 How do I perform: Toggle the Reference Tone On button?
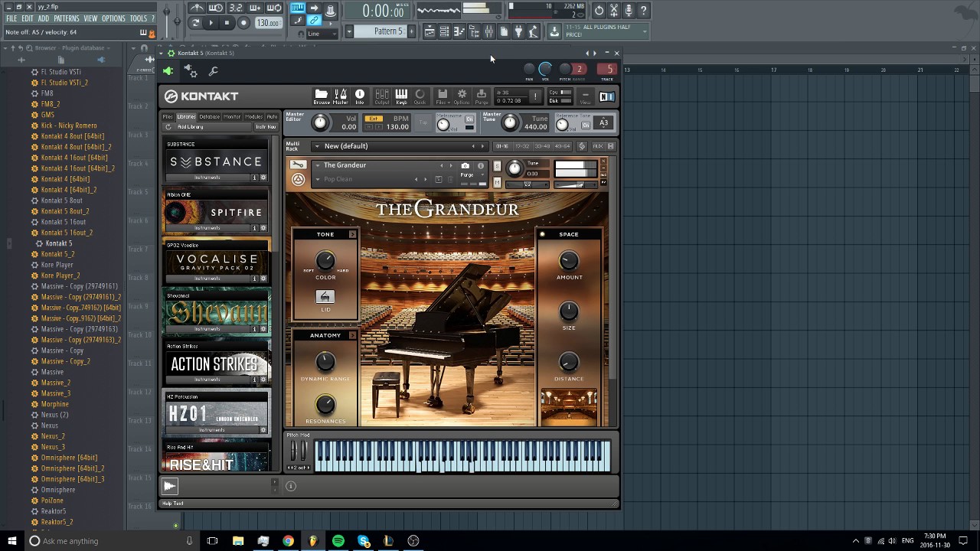586,125
